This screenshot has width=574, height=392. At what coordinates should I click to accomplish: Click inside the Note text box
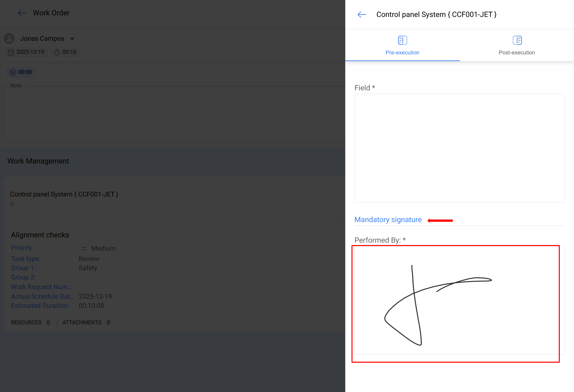tap(173, 114)
